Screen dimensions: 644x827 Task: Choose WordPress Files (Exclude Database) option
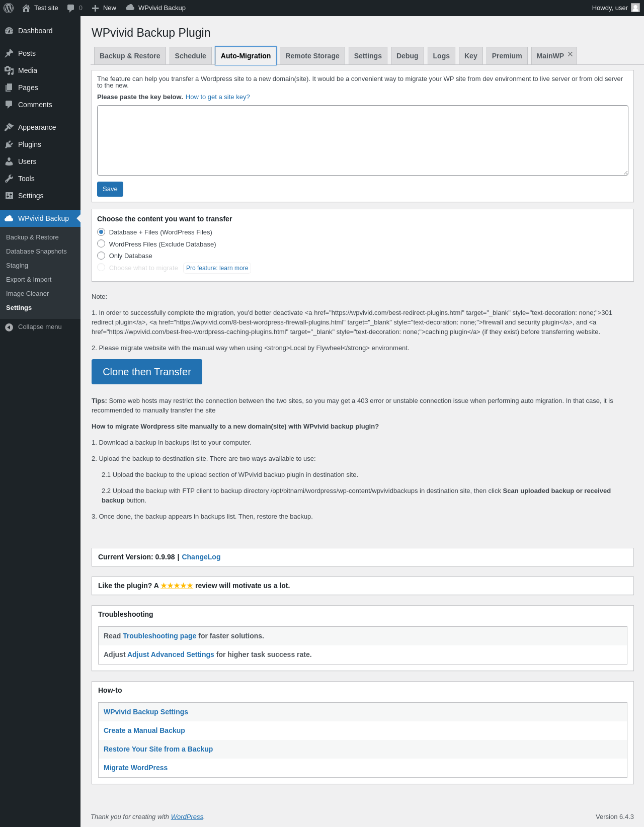pos(101,244)
